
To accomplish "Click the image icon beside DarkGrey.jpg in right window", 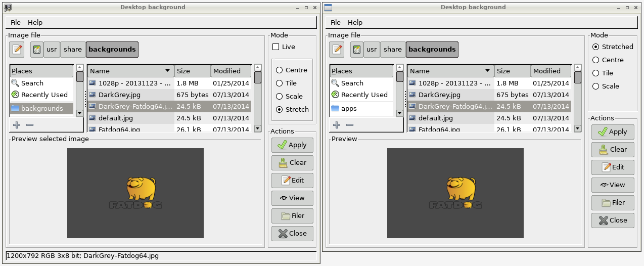I will coord(412,94).
